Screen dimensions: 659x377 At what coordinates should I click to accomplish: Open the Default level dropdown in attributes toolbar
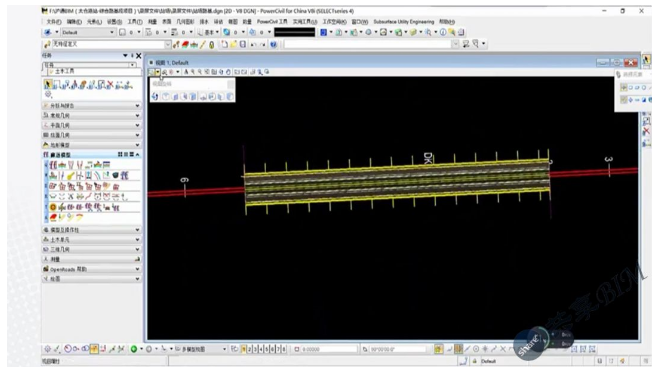point(88,32)
